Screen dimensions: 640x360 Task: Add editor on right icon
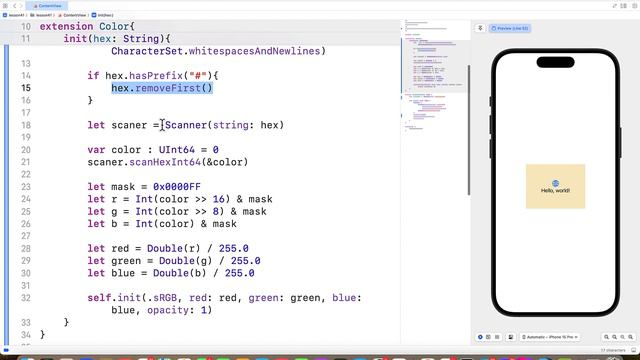[x=634, y=6]
